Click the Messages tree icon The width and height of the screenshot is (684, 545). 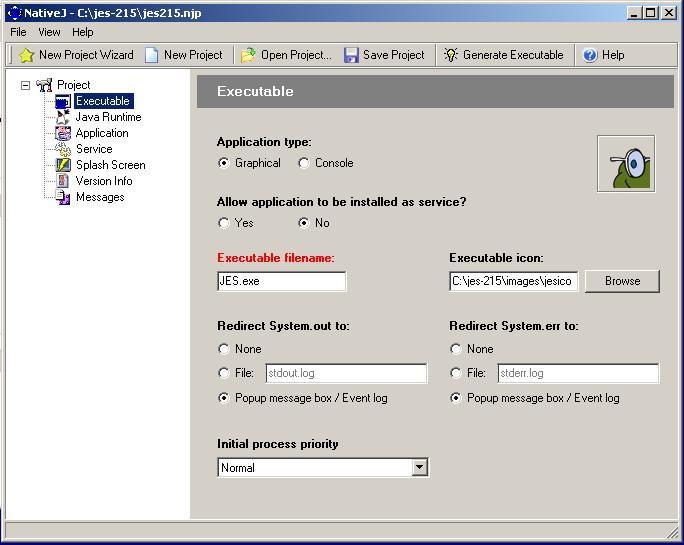(63, 197)
